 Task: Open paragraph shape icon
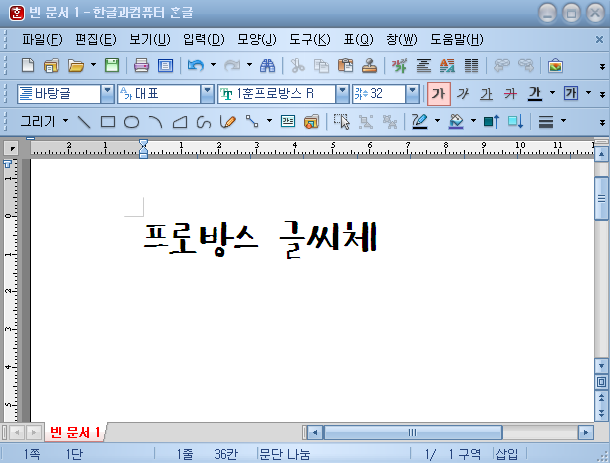(423, 65)
